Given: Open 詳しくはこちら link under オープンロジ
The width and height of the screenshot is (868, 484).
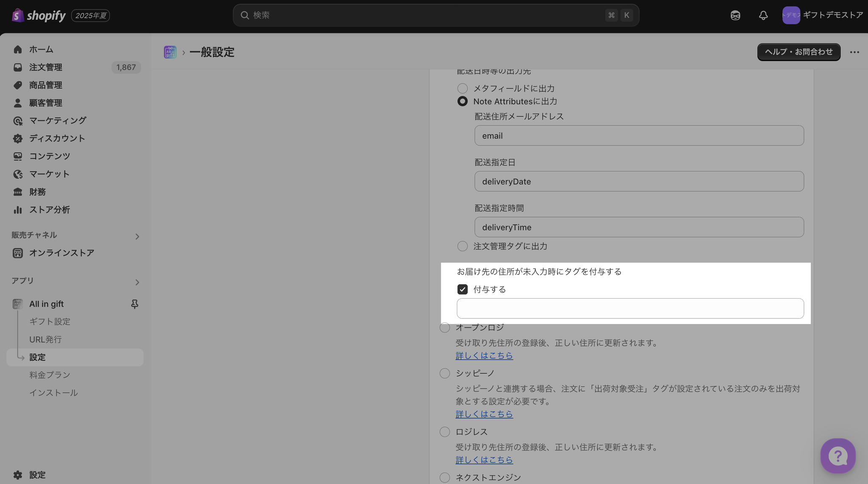Looking at the screenshot, I should [484, 355].
